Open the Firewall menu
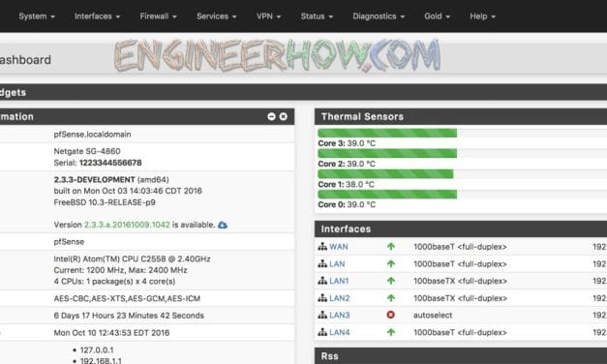 pos(158,16)
